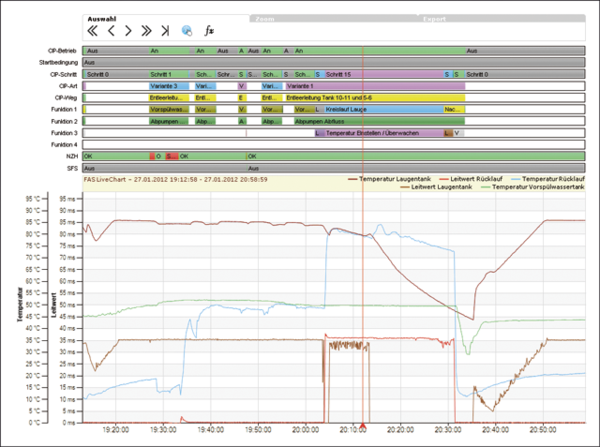Click the SFS row label

pyautogui.click(x=72, y=168)
